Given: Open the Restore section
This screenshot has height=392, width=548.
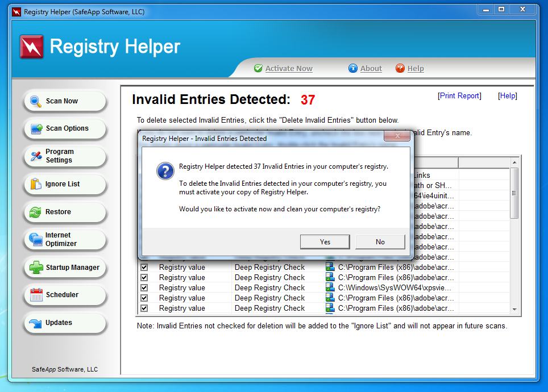Looking at the screenshot, I should [65, 212].
